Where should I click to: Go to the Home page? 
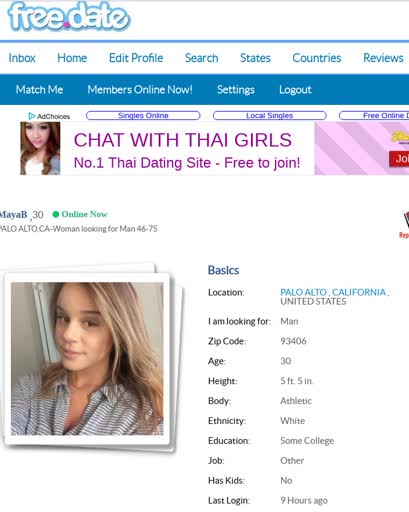(x=72, y=58)
